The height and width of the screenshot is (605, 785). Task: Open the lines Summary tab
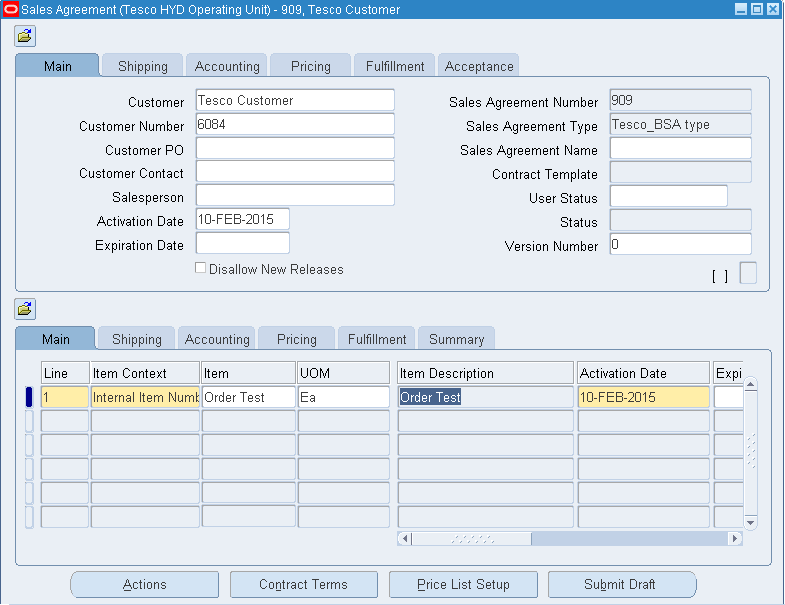click(457, 339)
